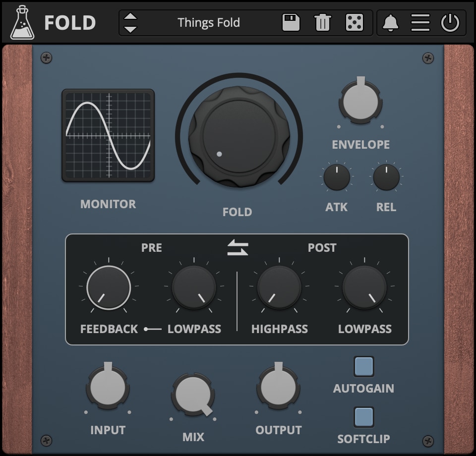Click the pre/post swap arrows icon
The width and height of the screenshot is (476, 456).
click(238, 248)
